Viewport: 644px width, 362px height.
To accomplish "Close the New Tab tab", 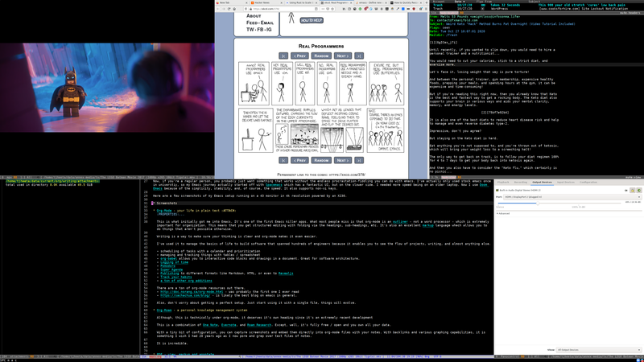I will (x=246, y=2).
